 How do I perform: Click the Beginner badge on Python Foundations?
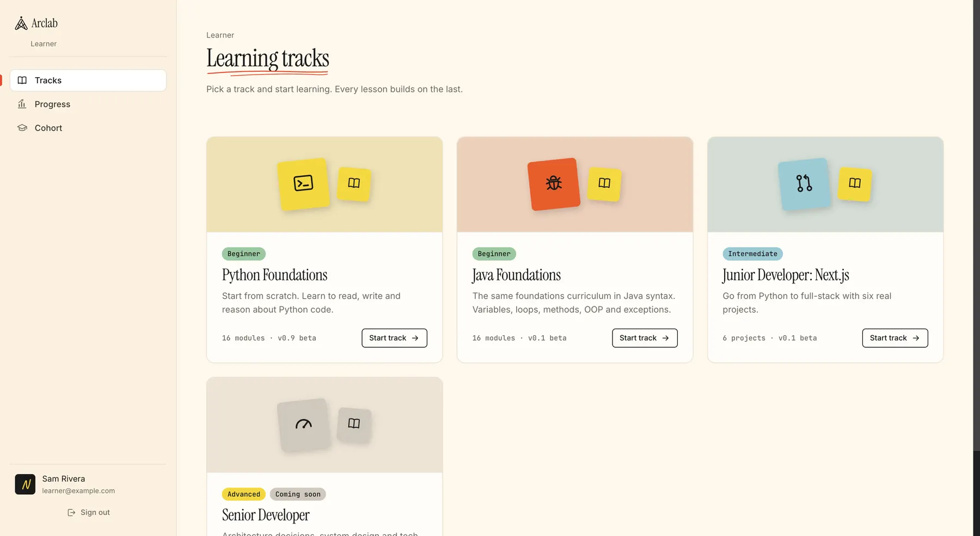pos(243,254)
